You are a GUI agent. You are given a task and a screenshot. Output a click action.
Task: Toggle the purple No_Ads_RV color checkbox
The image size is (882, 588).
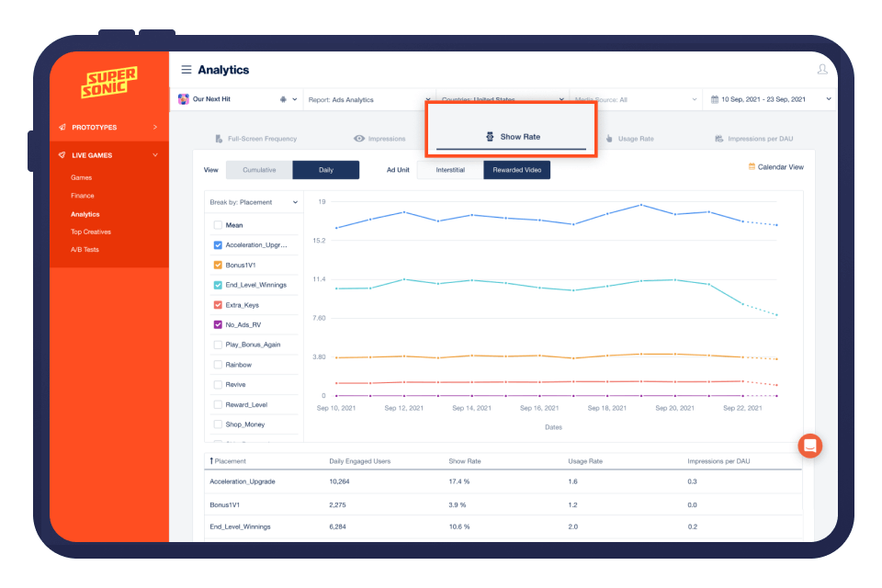218,324
